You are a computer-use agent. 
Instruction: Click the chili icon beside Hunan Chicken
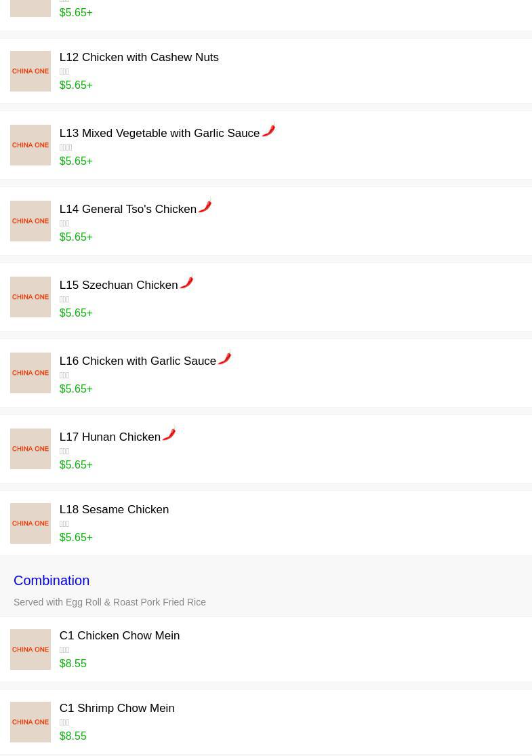169,433
